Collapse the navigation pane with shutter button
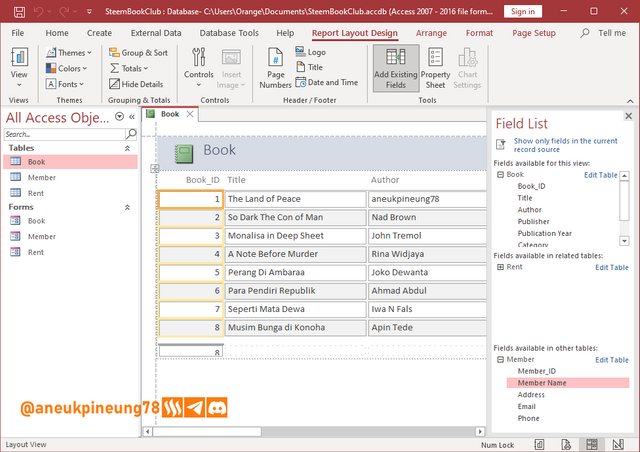The width and height of the screenshot is (640, 452). point(132,117)
